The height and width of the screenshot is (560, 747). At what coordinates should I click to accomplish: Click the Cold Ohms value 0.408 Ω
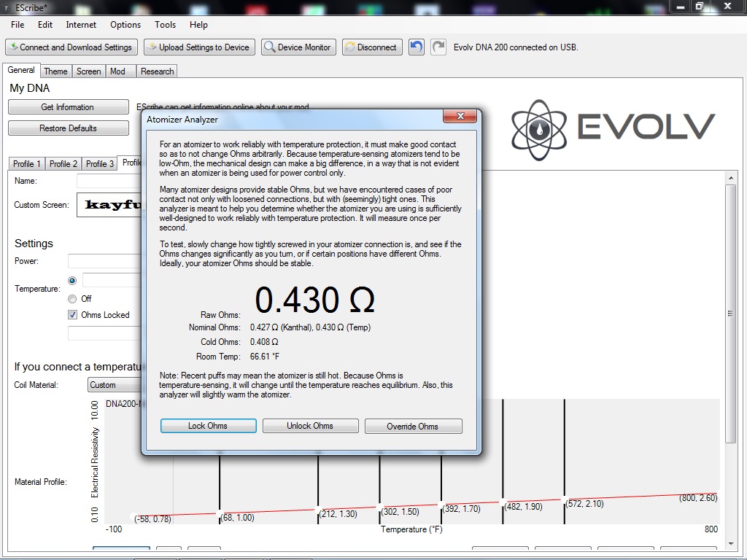pyautogui.click(x=264, y=342)
